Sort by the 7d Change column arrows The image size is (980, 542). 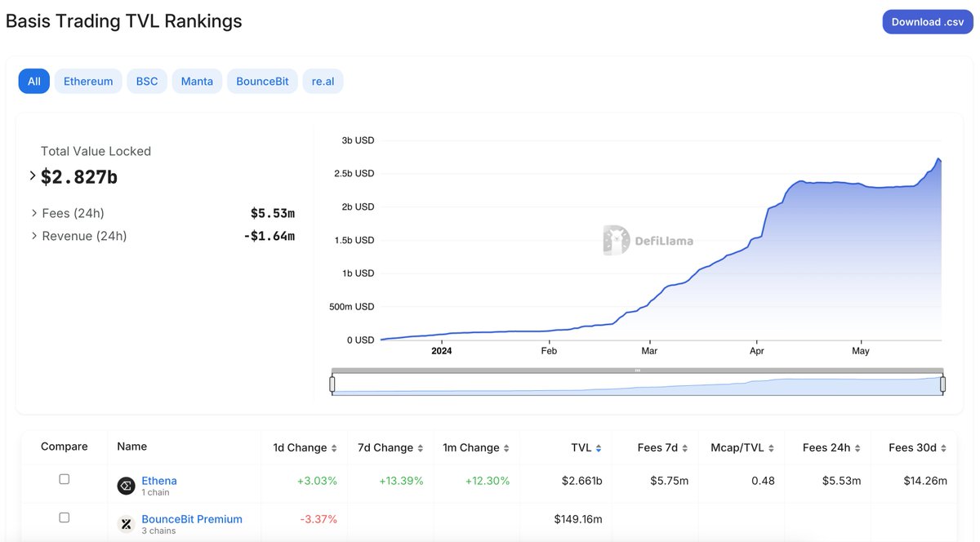(x=420, y=448)
